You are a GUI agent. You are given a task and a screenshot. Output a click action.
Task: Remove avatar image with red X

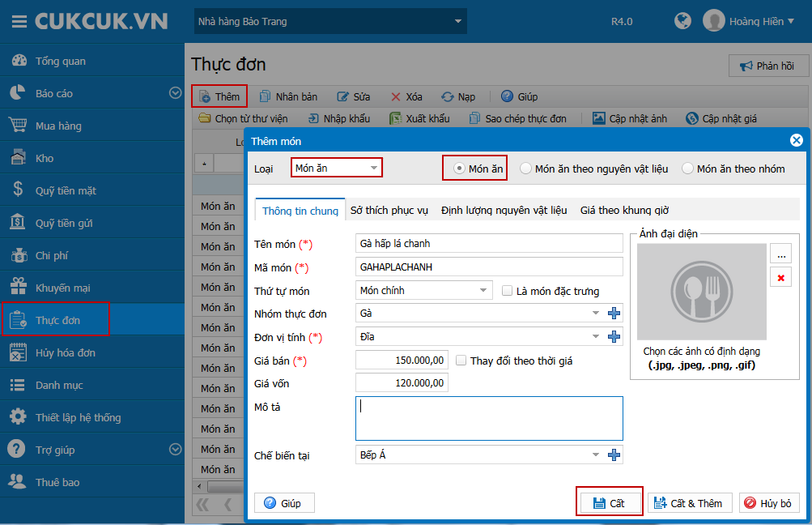(781, 278)
